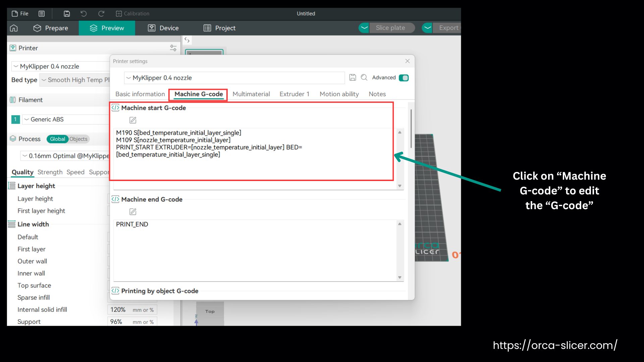Viewport: 644px width, 362px height.
Task: Select the Strength process tab
Action: tap(50, 172)
